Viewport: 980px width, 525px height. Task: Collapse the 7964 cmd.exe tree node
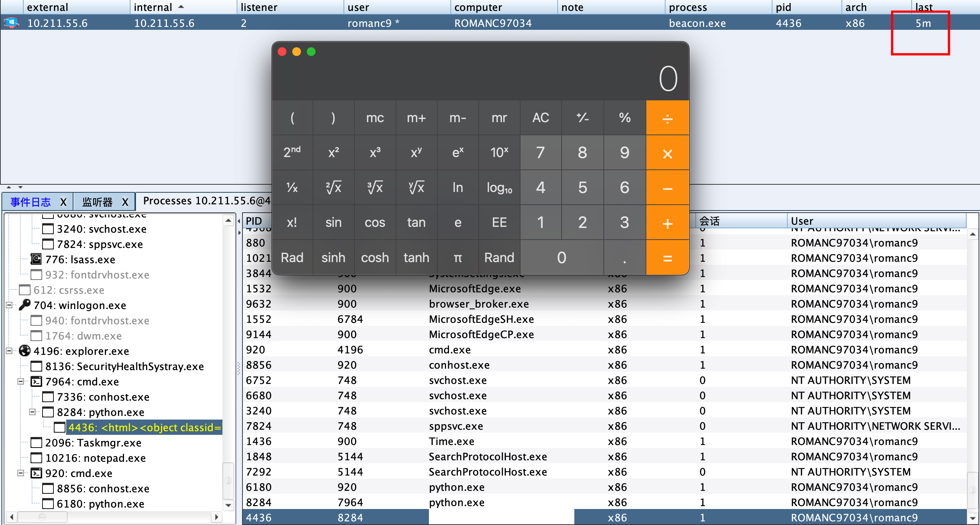click(21, 381)
